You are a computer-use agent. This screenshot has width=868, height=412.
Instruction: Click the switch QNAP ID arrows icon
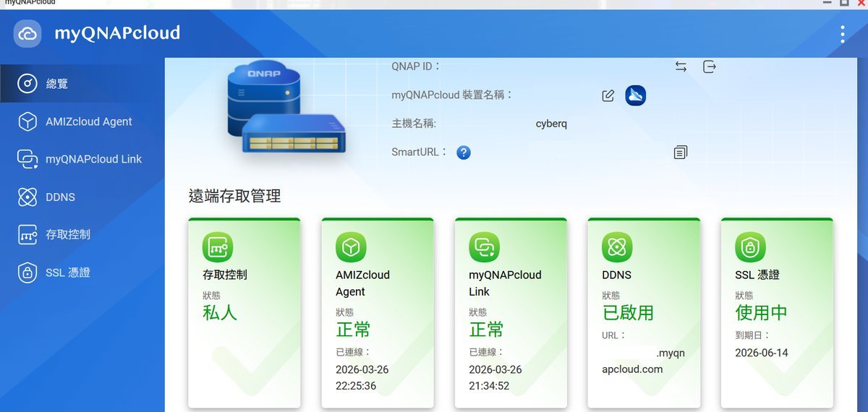(x=681, y=66)
